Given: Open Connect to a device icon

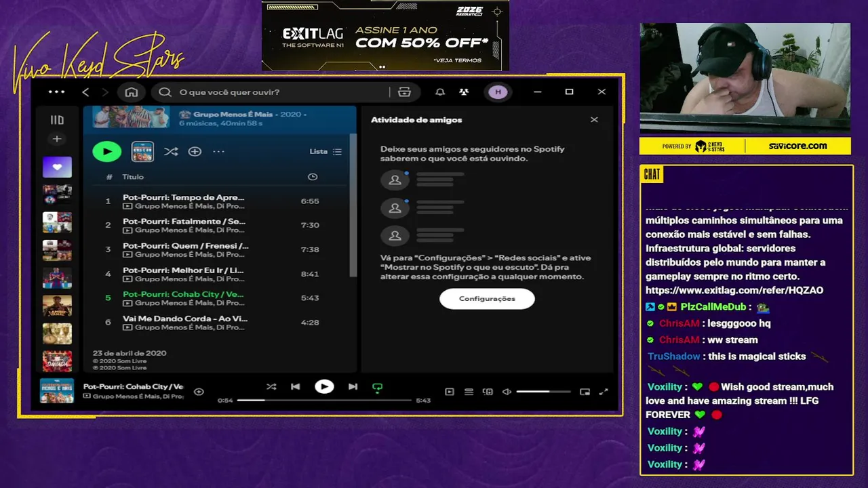Looking at the screenshot, I should click(488, 392).
